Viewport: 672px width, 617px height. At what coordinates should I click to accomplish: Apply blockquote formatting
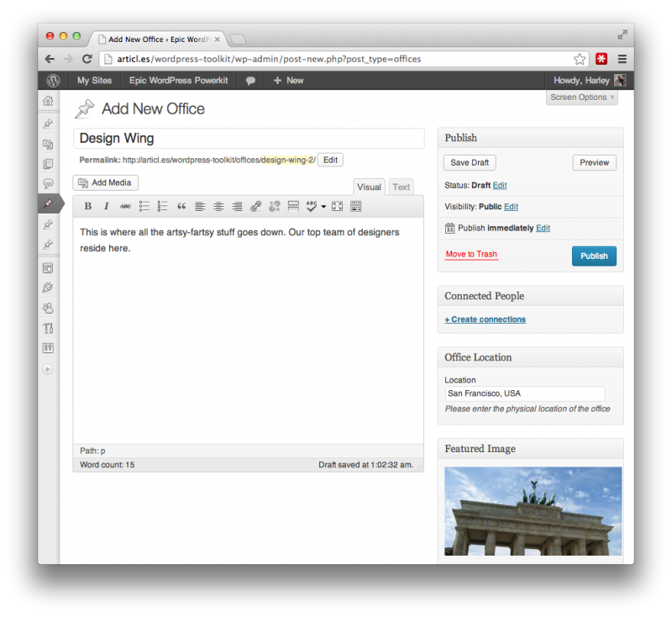tap(181, 206)
